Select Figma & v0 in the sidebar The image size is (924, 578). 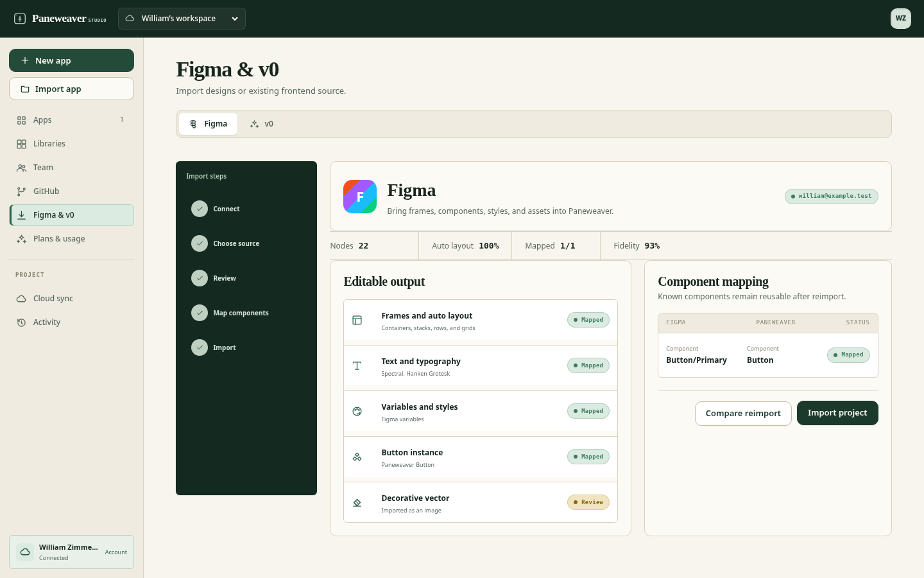[x=71, y=215]
